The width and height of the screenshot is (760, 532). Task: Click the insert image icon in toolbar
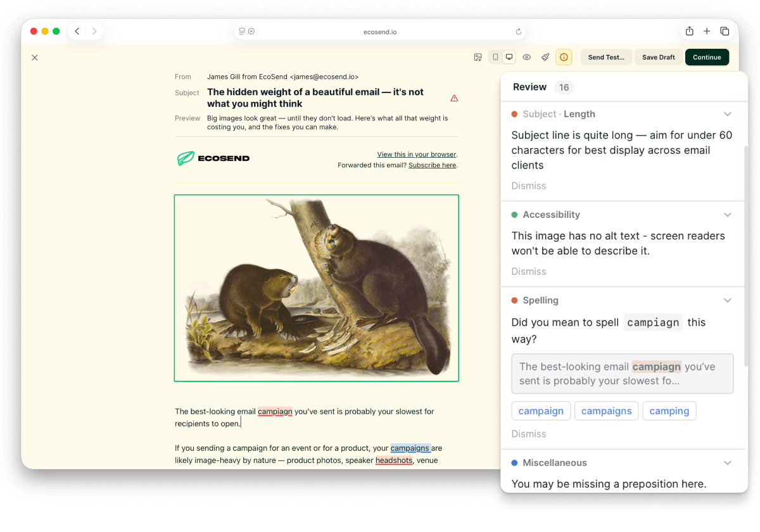[x=478, y=57]
